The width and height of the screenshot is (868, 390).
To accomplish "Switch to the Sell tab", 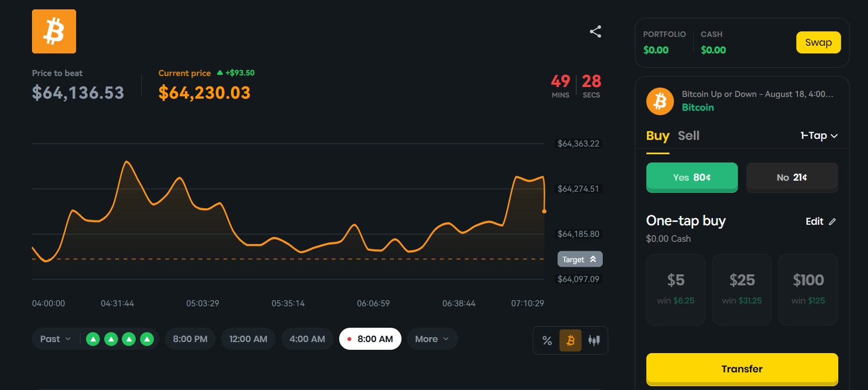I will (688, 136).
